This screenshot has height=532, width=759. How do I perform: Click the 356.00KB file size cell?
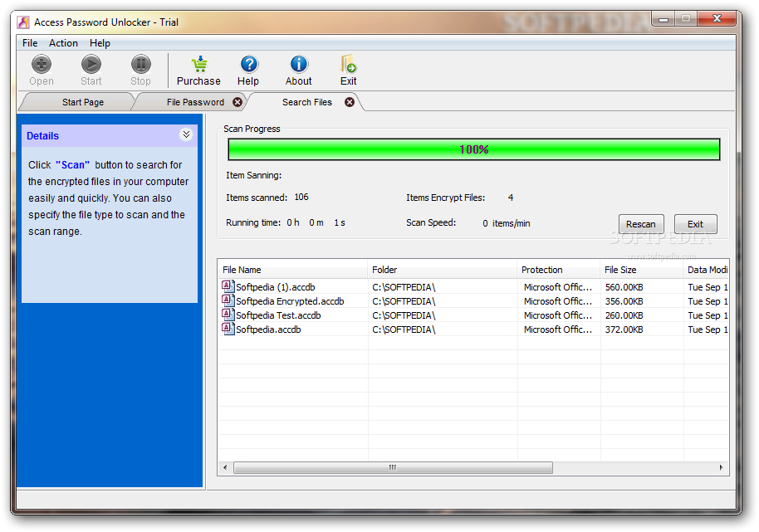click(x=624, y=301)
